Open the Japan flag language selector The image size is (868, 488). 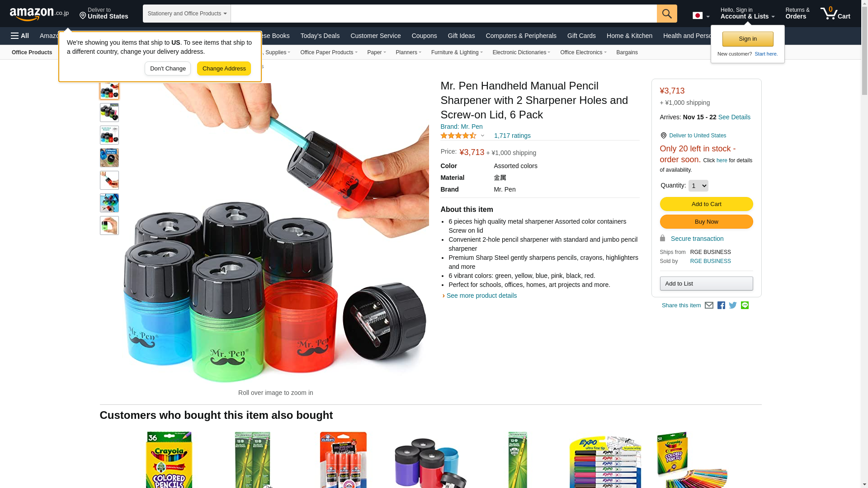tap(701, 15)
